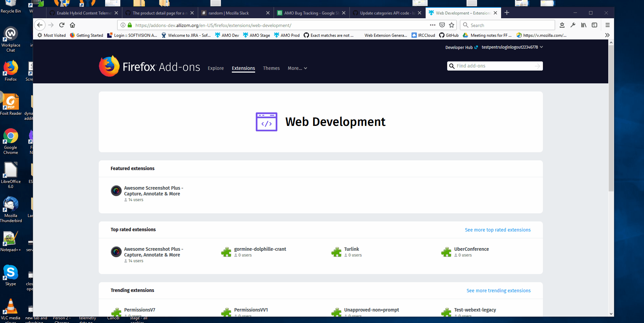
Task: Open the Extensions navigation item
Action: click(243, 68)
